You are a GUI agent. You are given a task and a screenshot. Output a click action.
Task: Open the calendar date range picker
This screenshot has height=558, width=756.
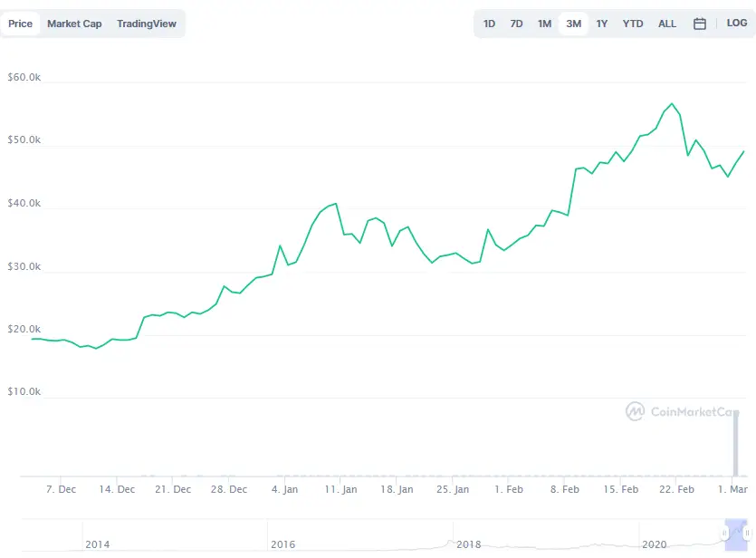(x=700, y=24)
